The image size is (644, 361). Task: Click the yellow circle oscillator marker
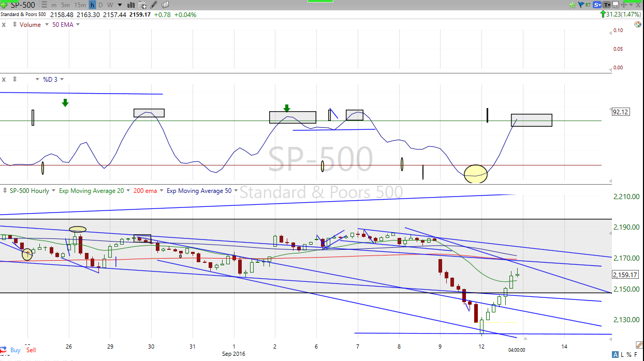475,174
